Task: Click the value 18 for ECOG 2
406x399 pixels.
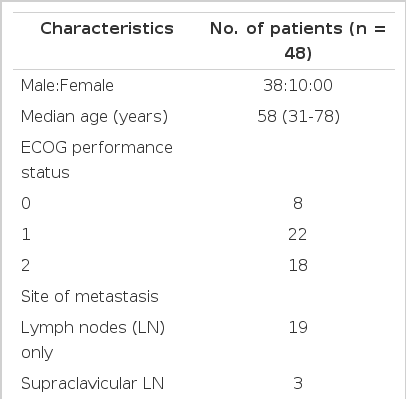Action: pyautogui.click(x=298, y=265)
